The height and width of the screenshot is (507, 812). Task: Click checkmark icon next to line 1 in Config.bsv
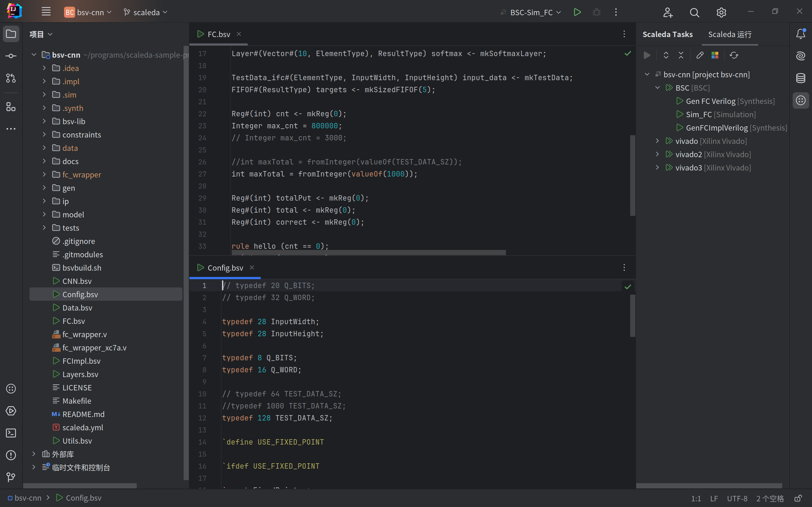pyautogui.click(x=628, y=286)
